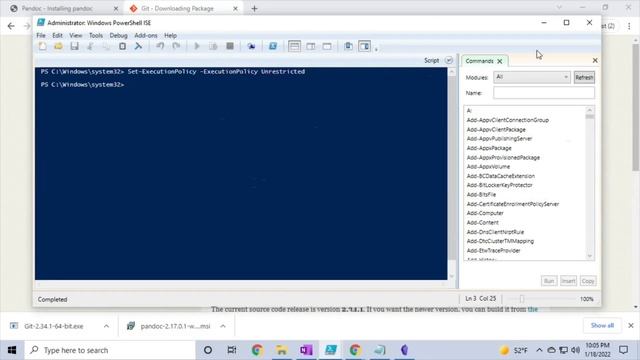This screenshot has width=640, height=360.
Task: Expand the Script pane chevron
Action: pos(449,60)
